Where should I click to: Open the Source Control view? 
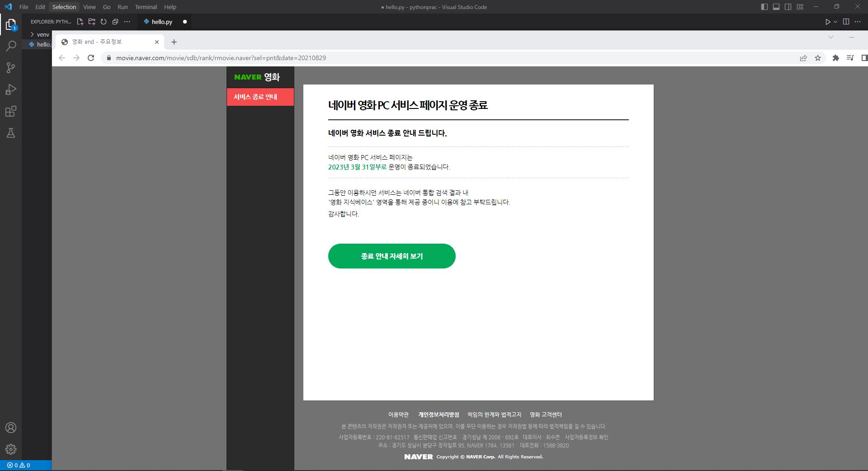(11, 68)
